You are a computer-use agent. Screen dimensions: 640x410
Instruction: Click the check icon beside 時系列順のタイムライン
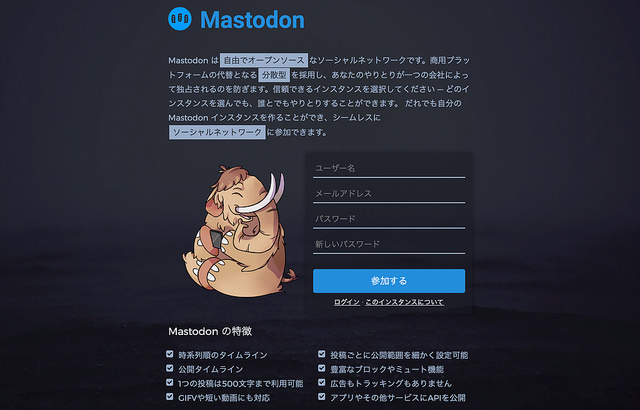click(x=170, y=354)
